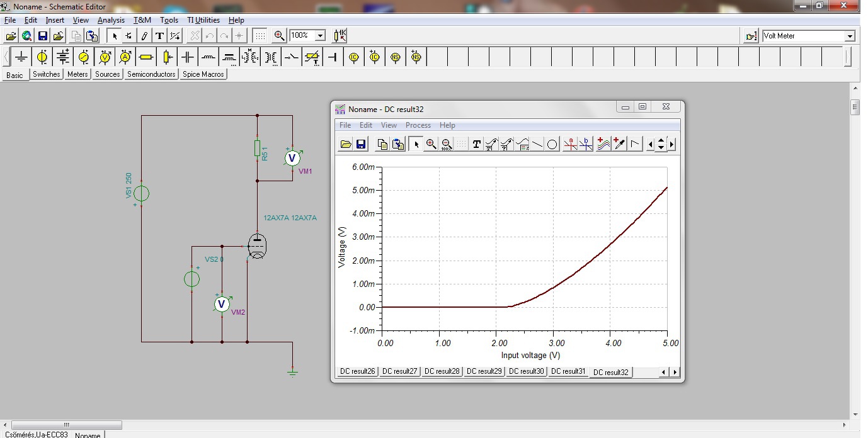Click the zoom-in magnifier in the result window
Screen dimensions: 868x438
click(x=431, y=144)
